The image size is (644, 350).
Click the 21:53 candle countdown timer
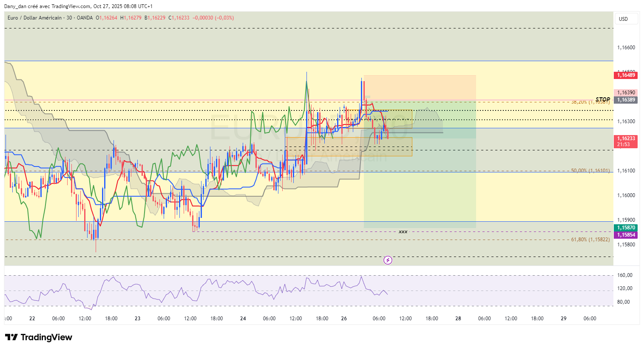pyautogui.click(x=624, y=144)
